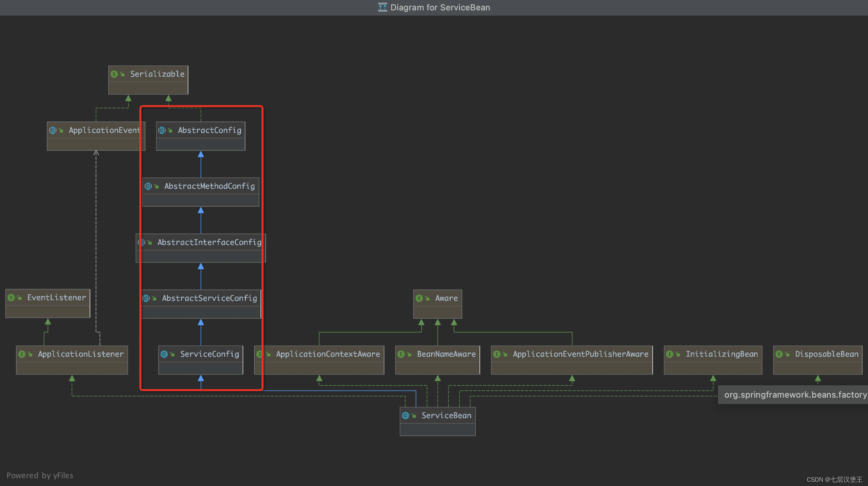Click the Aware interface icon
The image size is (868, 486).
[419, 298]
